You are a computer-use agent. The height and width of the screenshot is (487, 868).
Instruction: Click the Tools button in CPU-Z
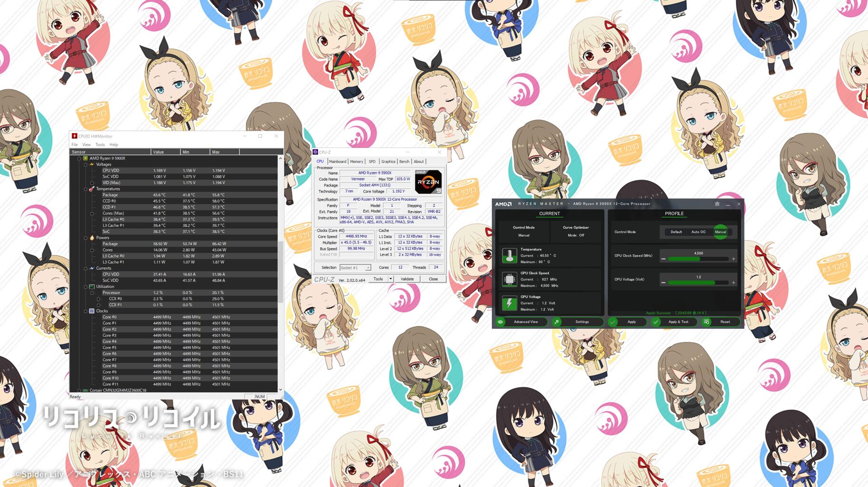coord(378,279)
